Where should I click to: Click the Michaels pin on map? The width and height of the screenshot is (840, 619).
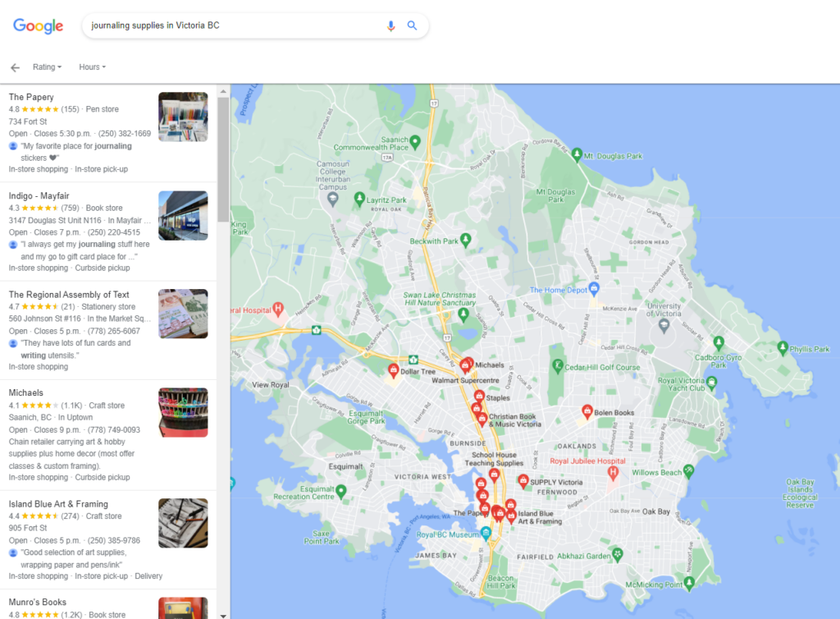coord(466,364)
